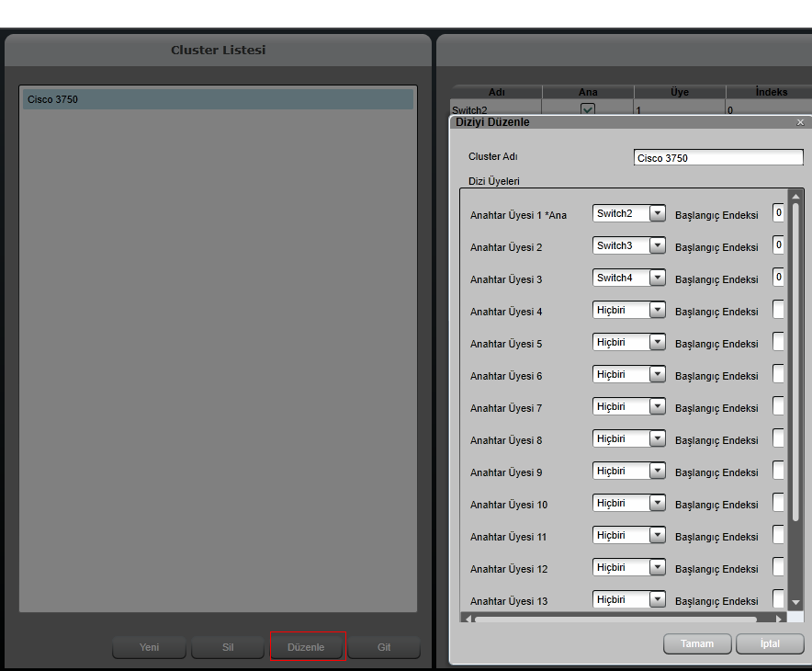Screen dimensions: 812x671
Task: Click the vertical scrollbar down arrow
Action: 795,603
